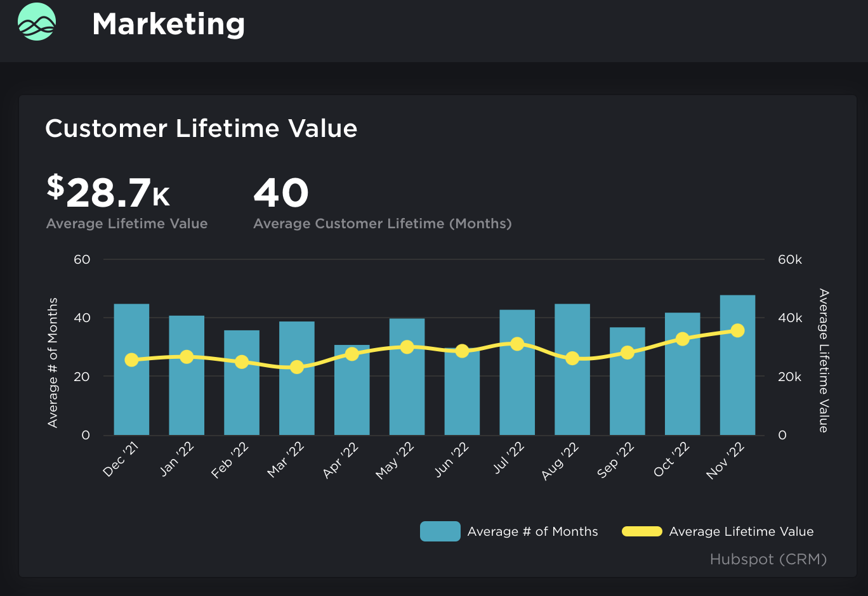Click the yellow data point above Mar '22
The image size is (868, 596).
click(296, 368)
